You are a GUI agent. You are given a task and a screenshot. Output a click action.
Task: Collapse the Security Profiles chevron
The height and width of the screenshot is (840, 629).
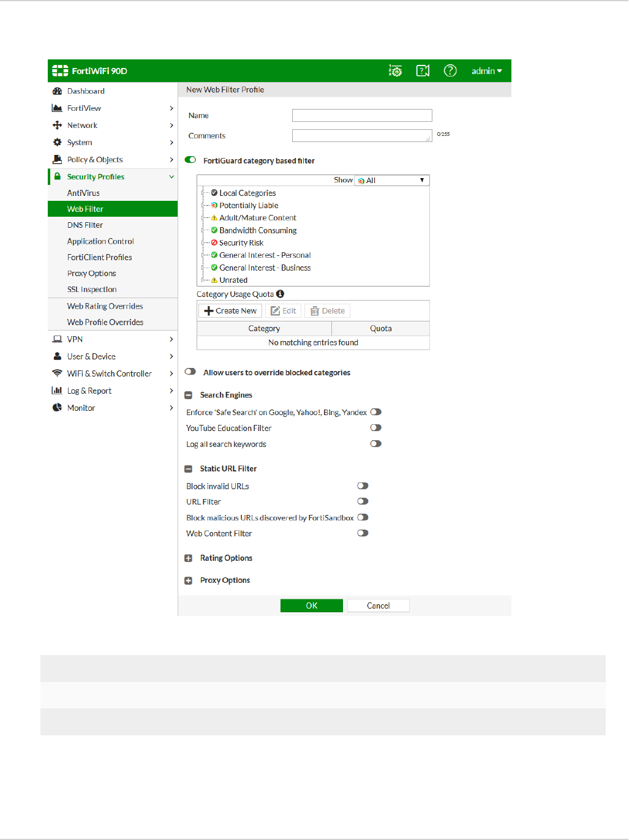tap(171, 177)
